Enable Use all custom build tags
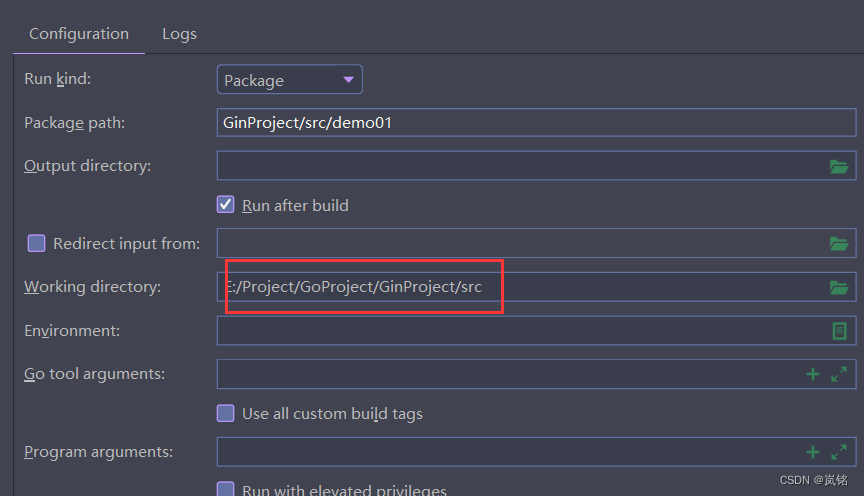This screenshot has width=864, height=496. (x=225, y=413)
